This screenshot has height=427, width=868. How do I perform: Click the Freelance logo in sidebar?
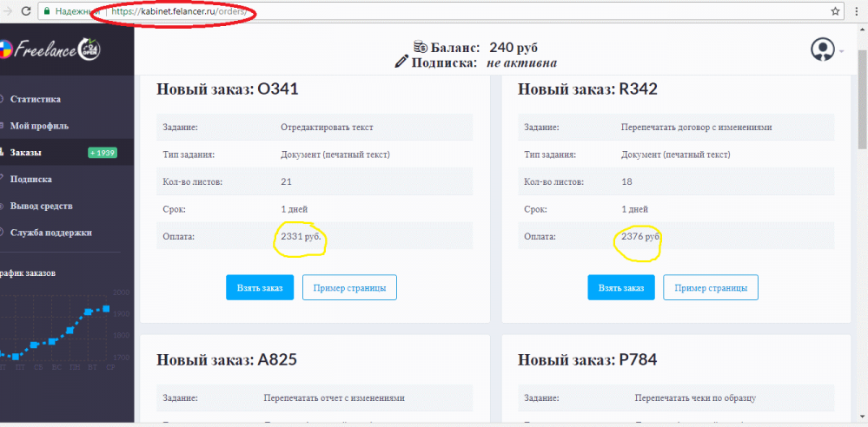pos(51,49)
